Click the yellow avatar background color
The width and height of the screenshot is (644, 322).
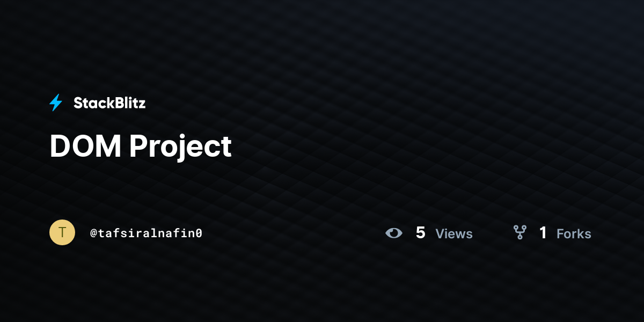[55, 239]
